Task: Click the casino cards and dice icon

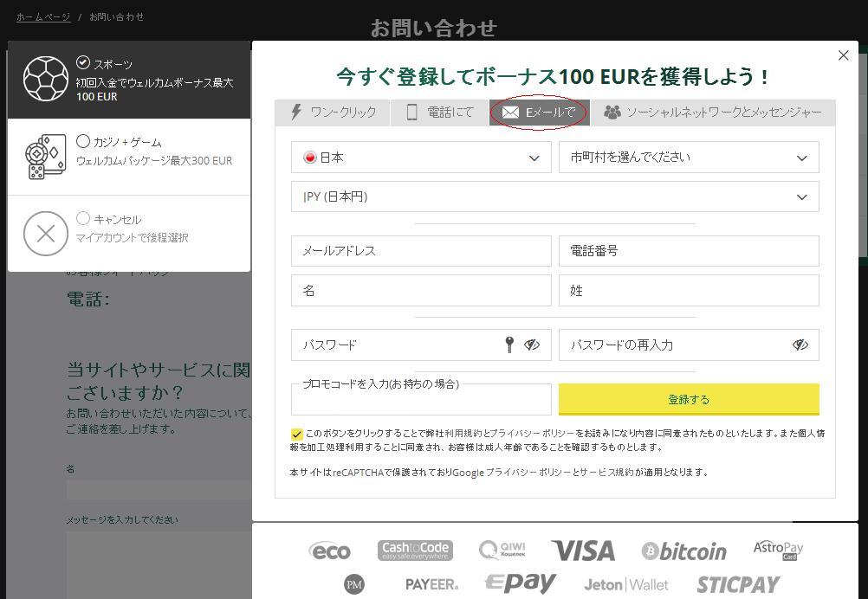Action: tap(46, 157)
